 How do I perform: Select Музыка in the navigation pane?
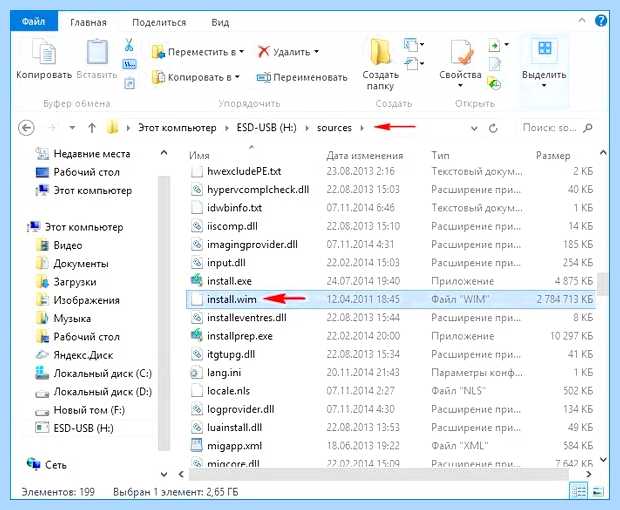click(72, 318)
